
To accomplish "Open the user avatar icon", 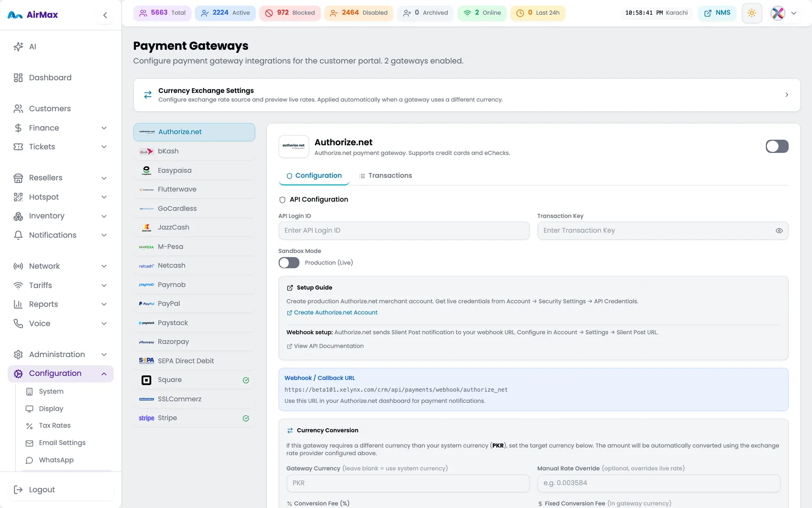I will point(777,13).
